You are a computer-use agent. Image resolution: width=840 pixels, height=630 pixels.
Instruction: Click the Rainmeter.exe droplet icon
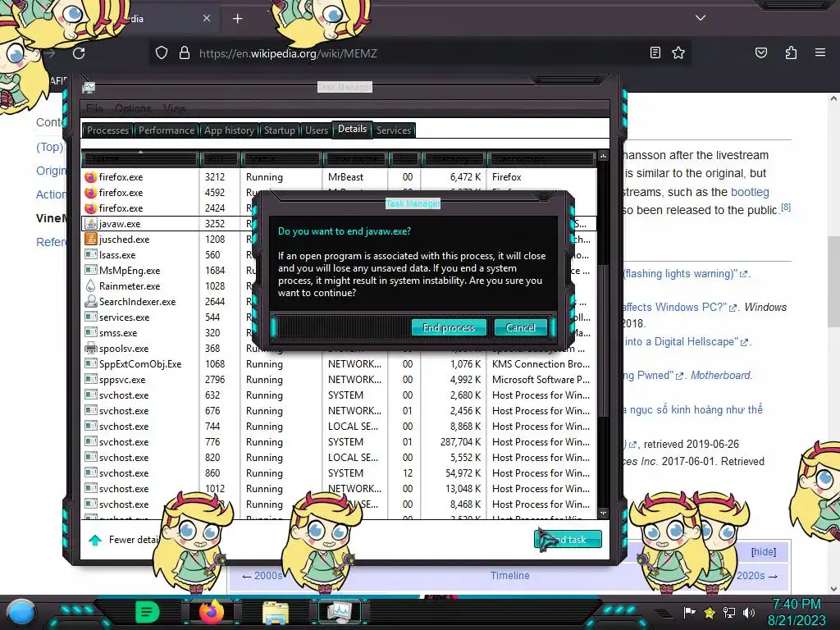click(x=90, y=285)
